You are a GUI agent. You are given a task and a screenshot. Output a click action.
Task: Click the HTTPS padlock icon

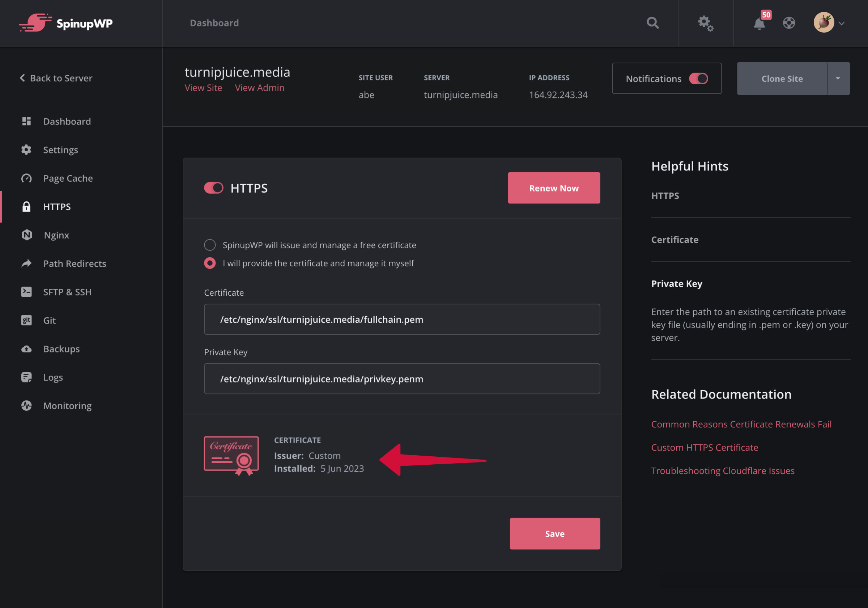(26, 207)
